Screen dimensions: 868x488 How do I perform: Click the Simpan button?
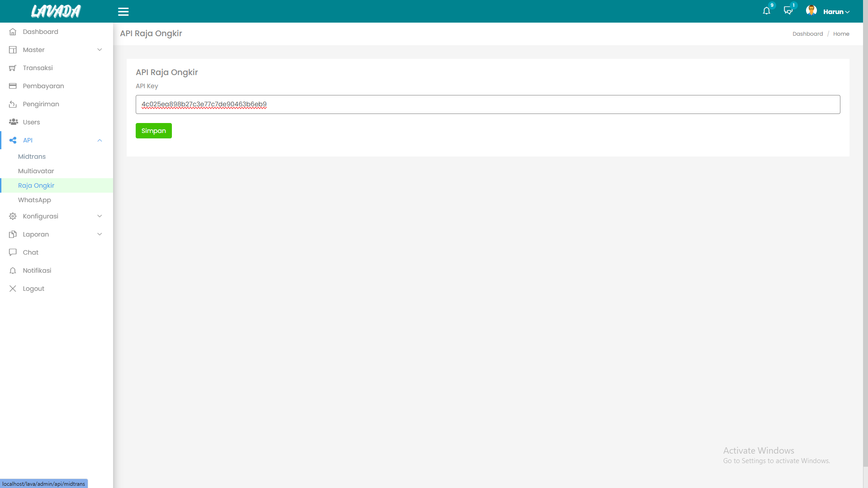pos(154,131)
